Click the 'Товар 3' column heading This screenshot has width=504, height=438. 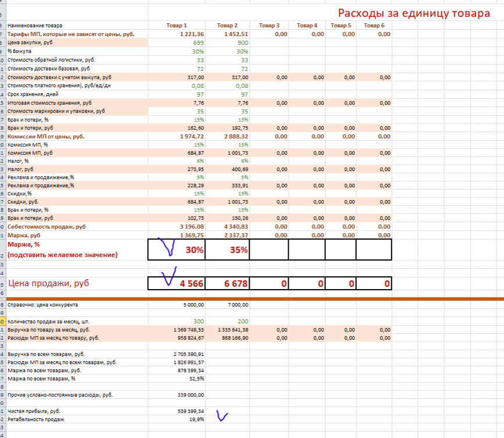click(269, 26)
